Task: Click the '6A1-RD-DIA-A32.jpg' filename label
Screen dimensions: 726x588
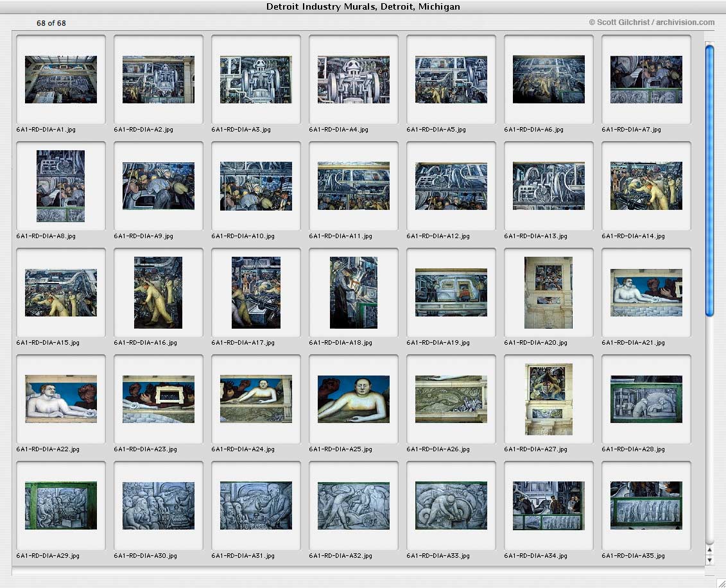Action: [340, 556]
